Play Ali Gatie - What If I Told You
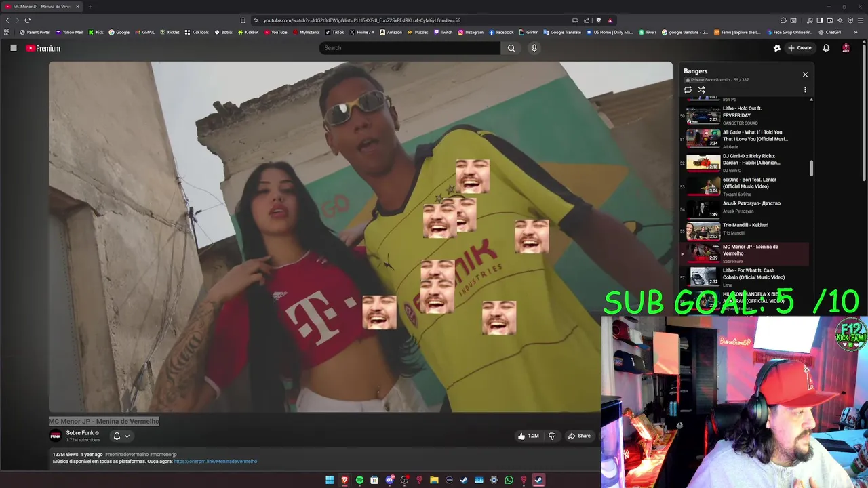Viewport: 868px width, 488px height. (x=746, y=139)
